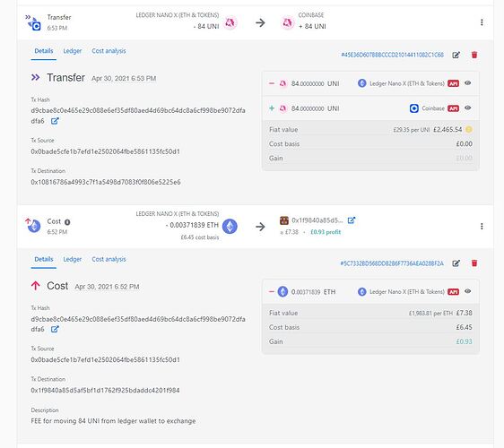Delete the Transfer transaction with trash icon
The width and height of the screenshot is (504, 448).
click(474, 55)
